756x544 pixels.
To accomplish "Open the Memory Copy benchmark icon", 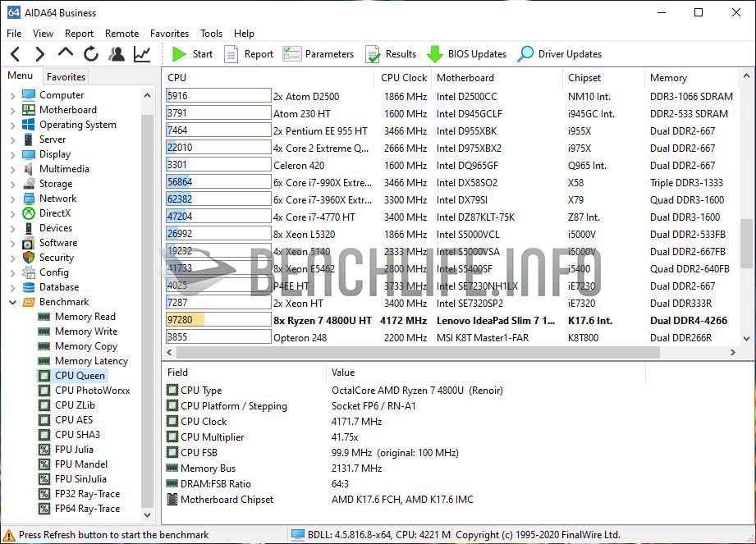I will click(x=44, y=346).
